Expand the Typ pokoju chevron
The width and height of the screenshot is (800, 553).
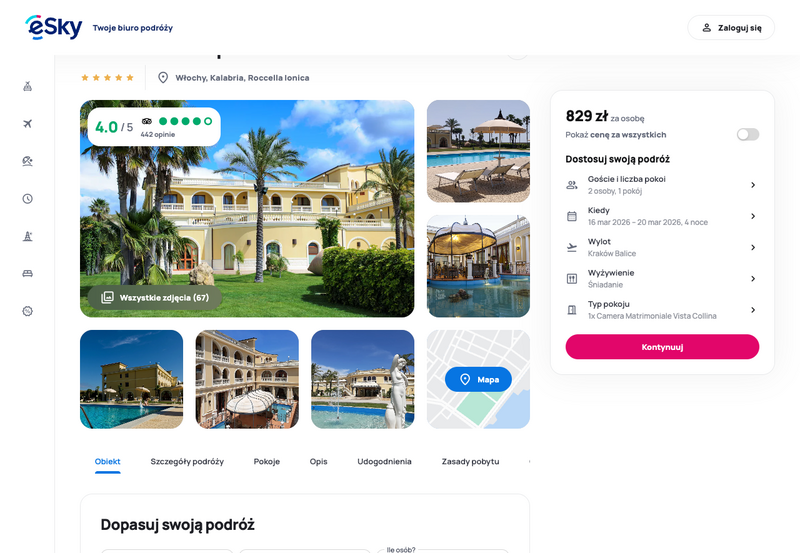pos(753,310)
